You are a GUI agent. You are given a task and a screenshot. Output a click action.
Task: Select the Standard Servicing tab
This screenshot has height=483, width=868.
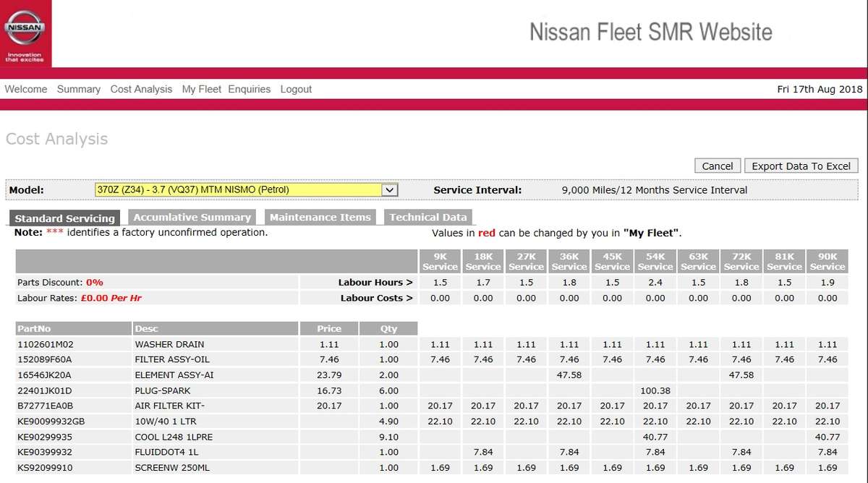[x=65, y=218]
